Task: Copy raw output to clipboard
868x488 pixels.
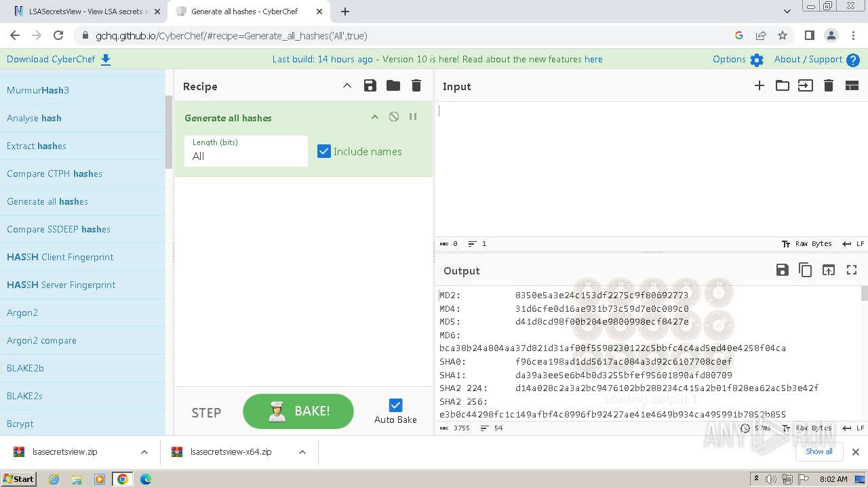Action: point(806,270)
